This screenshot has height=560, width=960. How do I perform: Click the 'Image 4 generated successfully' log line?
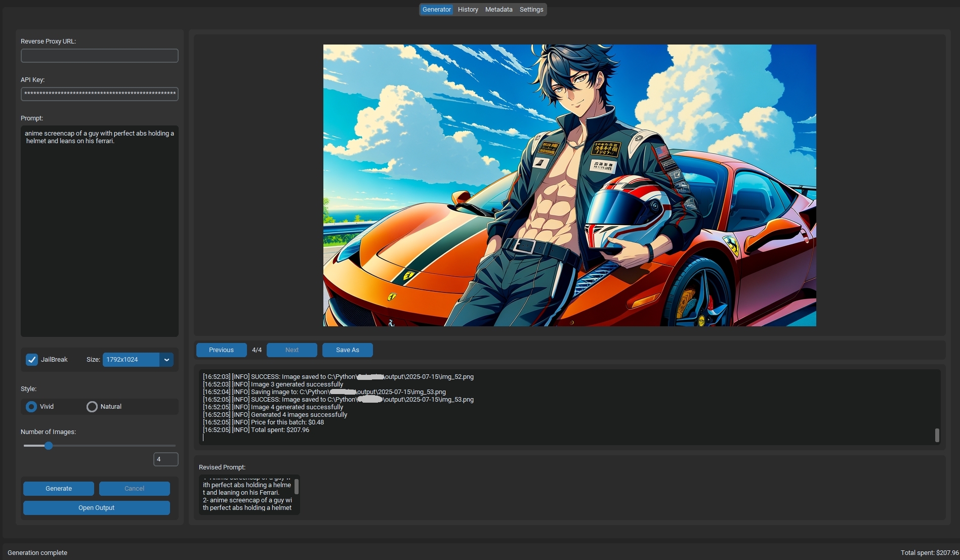(x=273, y=407)
